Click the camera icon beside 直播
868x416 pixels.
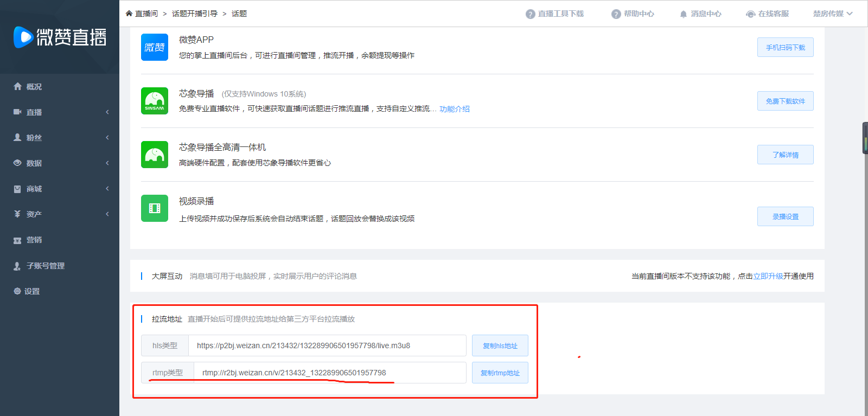point(17,112)
